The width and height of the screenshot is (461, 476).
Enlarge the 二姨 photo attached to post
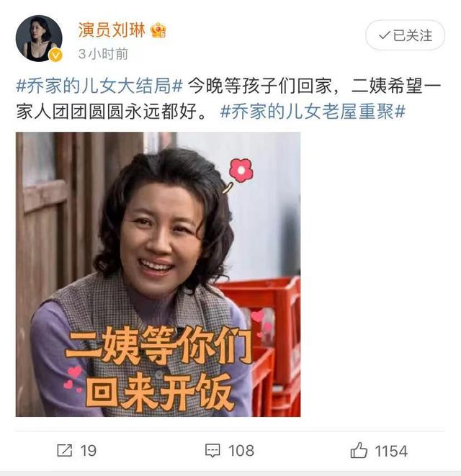[x=158, y=274]
